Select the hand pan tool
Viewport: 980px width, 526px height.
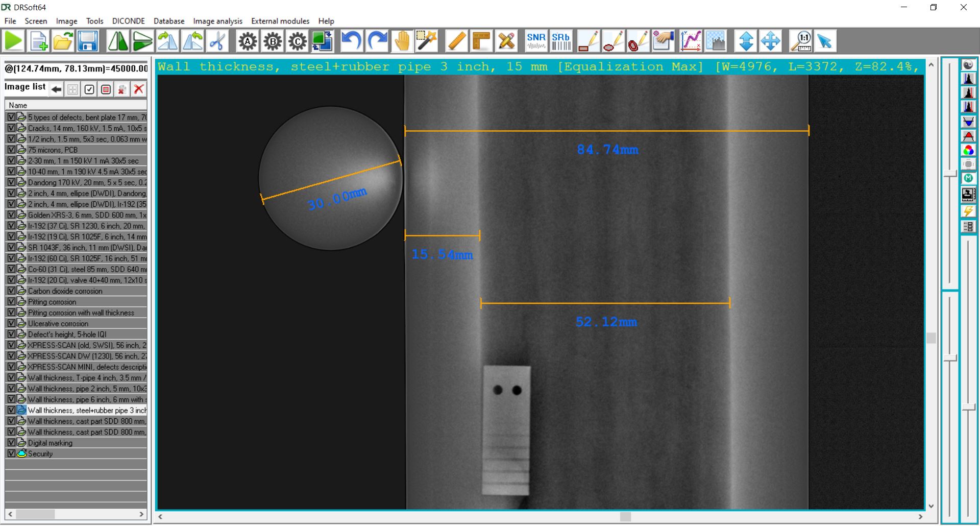[402, 41]
